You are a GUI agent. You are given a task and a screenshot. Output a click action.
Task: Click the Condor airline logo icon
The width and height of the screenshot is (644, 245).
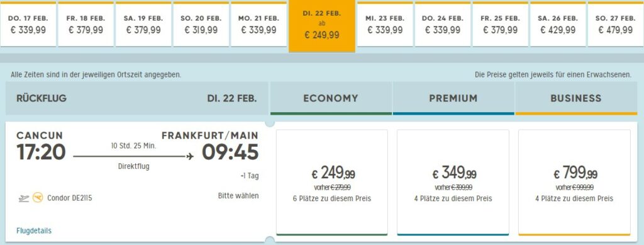click(x=38, y=198)
